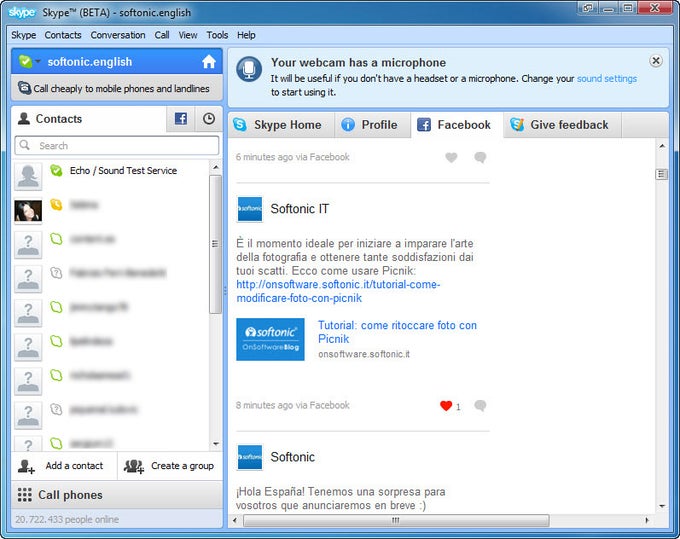Click the contact photo thumbnail of woman
The width and height of the screenshot is (680, 539).
28,211
